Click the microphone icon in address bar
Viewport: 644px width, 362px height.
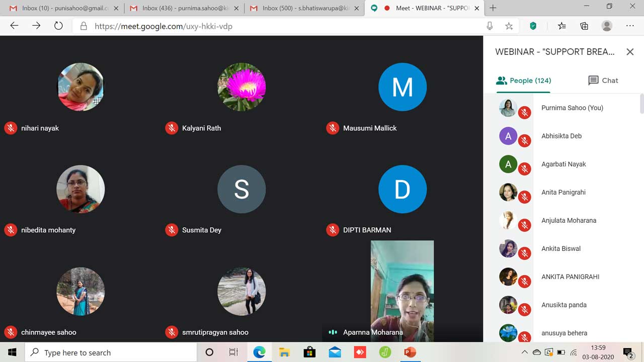(x=490, y=26)
